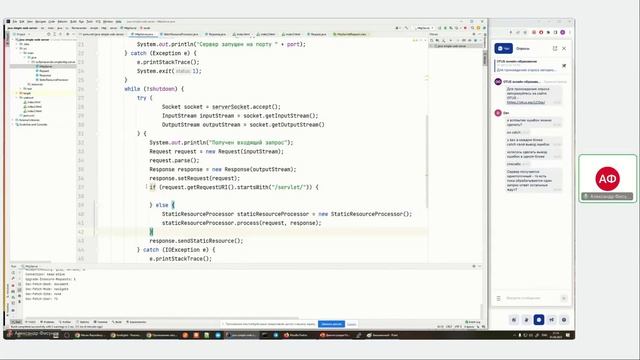Open the Project view selector dropdown
Image resolution: width=640 pixels, height=360 pixels.
(x=21, y=34)
